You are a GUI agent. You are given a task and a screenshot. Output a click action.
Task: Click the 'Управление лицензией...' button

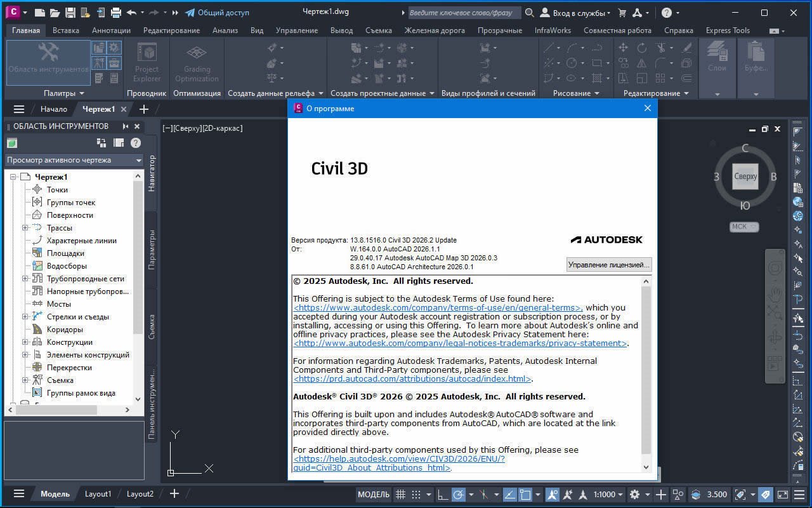coord(608,265)
